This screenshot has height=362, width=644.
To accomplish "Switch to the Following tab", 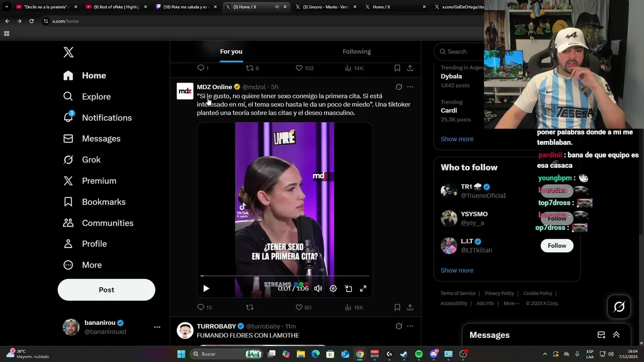I will coord(357,51).
